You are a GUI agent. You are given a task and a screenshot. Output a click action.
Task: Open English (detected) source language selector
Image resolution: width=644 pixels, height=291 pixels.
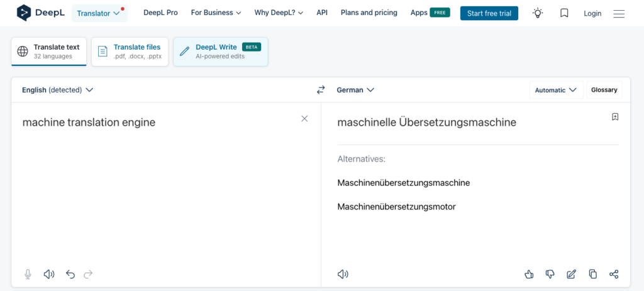pyautogui.click(x=57, y=90)
